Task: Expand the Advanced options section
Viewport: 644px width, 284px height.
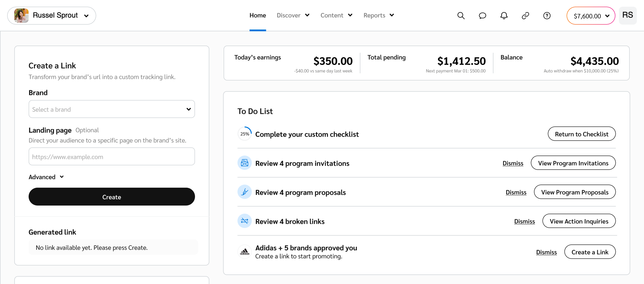Action: pos(46,177)
